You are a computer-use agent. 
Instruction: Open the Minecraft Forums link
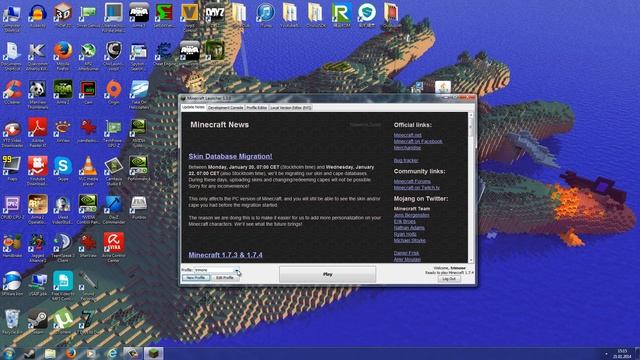tap(412, 181)
